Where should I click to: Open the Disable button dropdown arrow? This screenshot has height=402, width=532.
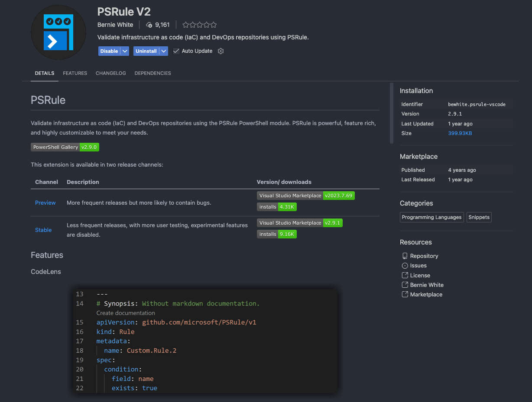(x=125, y=51)
